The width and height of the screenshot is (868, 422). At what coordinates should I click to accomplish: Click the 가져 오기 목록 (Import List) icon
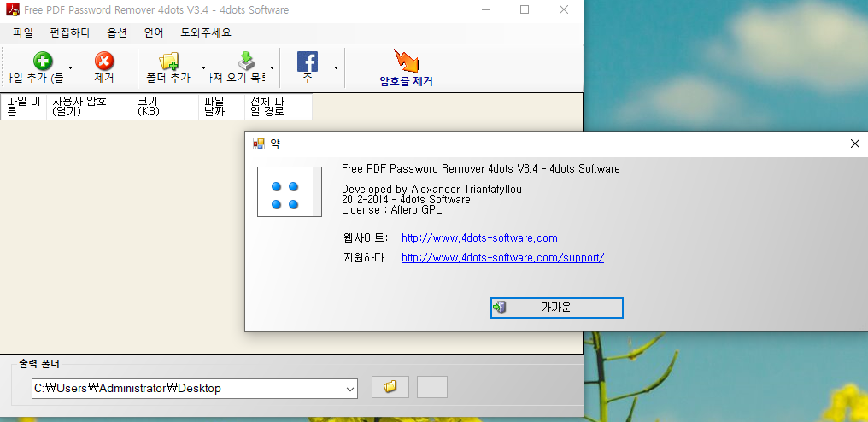[x=246, y=62]
